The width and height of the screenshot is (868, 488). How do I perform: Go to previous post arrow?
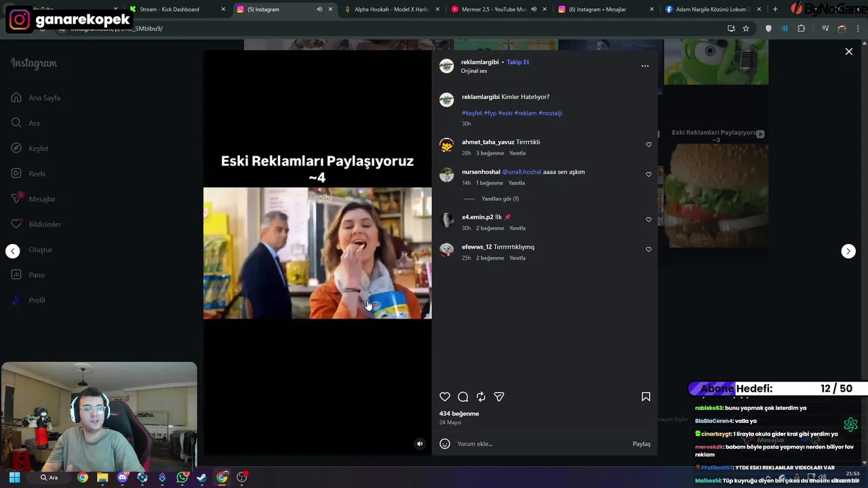tap(13, 251)
